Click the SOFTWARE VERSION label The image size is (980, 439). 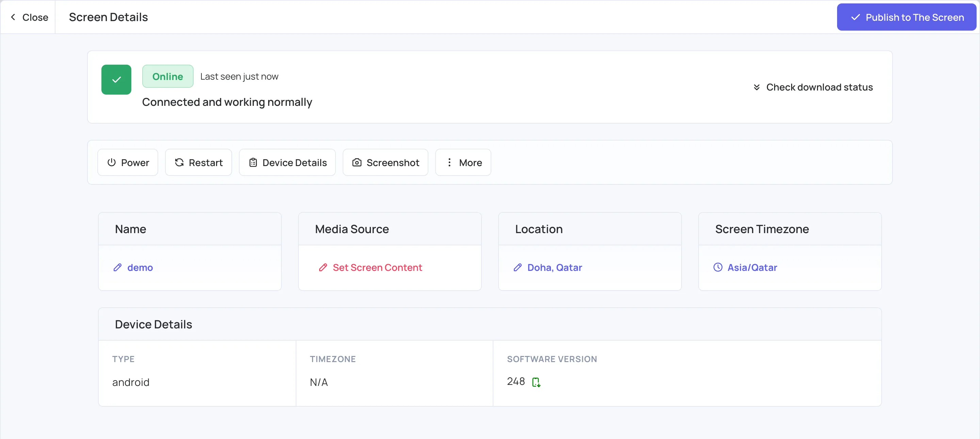(x=552, y=359)
